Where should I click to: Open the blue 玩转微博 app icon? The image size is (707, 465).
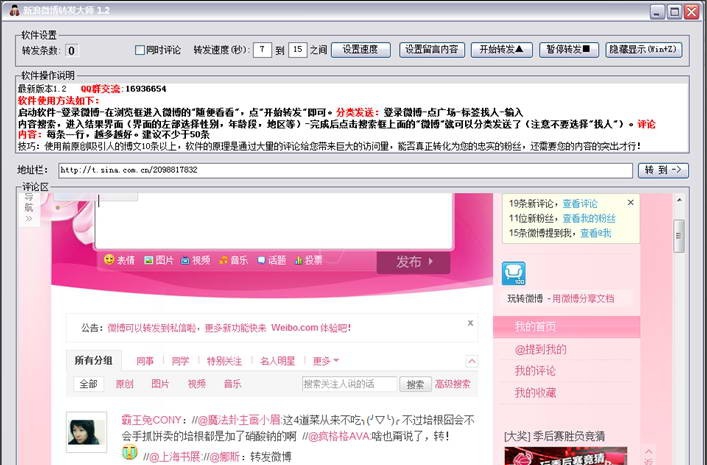[514, 273]
